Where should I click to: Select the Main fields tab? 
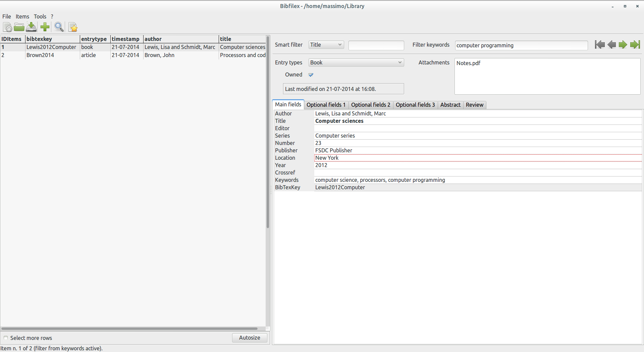(x=288, y=104)
